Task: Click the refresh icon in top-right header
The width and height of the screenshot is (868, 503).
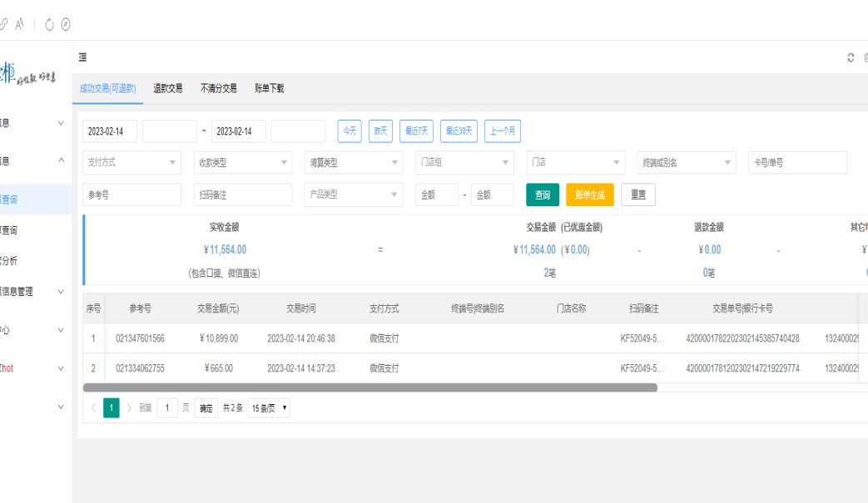Action: click(850, 57)
